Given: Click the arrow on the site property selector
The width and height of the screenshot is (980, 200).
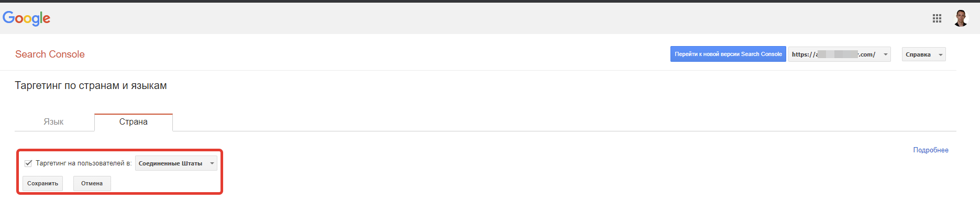Looking at the screenshot, I should [886, 54].
